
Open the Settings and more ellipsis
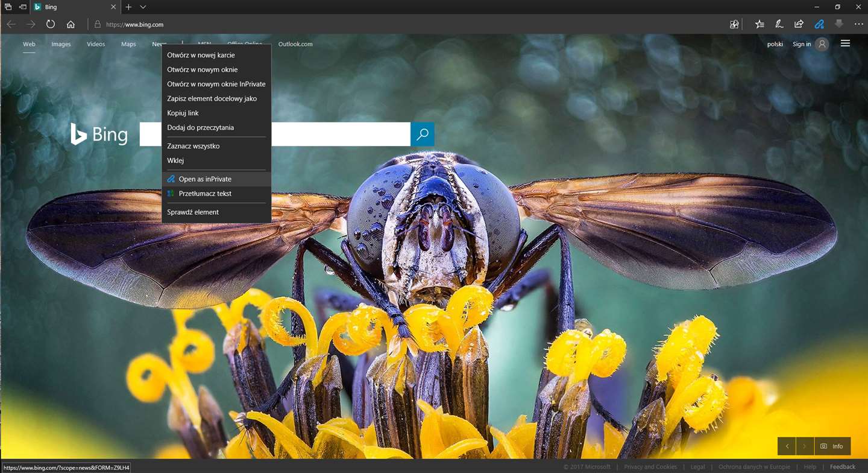(x=859, y=24)
